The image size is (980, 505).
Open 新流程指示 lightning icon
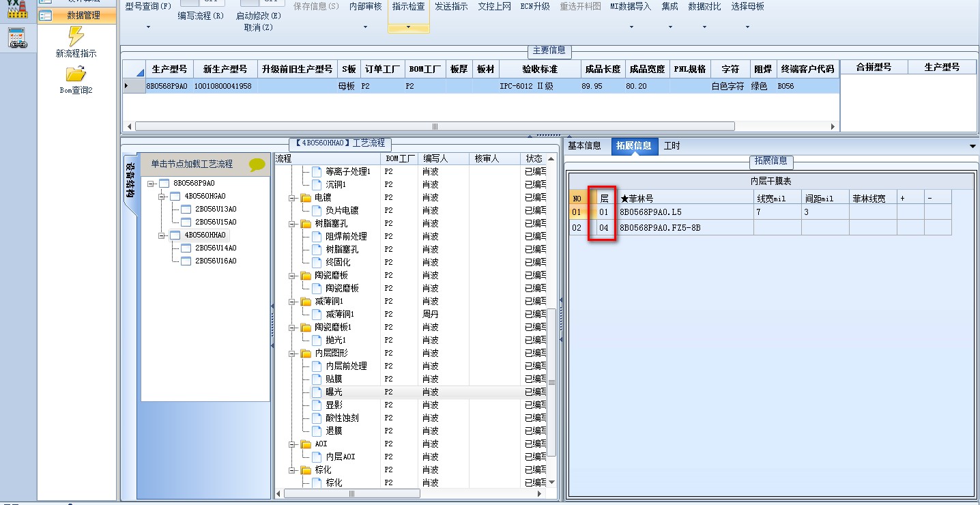[76, 36]
